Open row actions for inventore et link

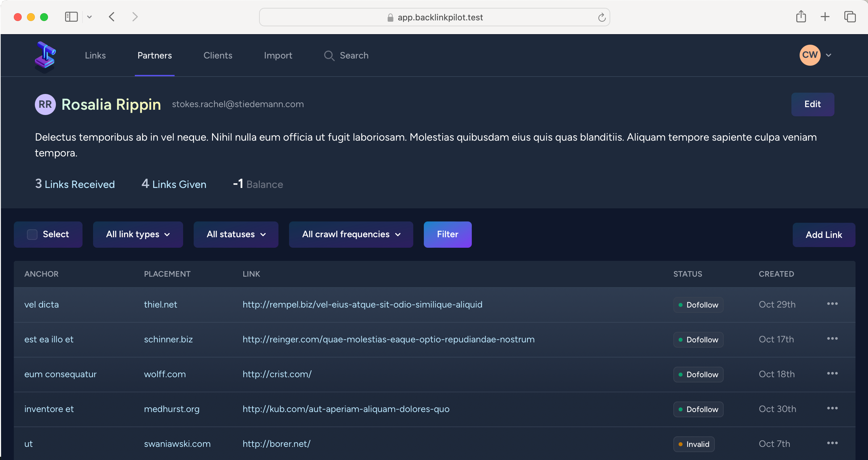(x=832, y=408)
